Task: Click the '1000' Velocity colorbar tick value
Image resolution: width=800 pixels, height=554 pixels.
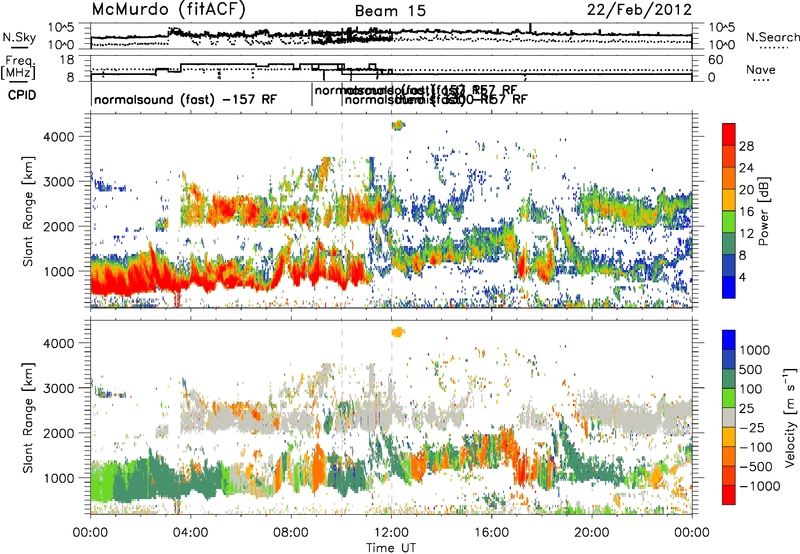Action: (755, 350)
